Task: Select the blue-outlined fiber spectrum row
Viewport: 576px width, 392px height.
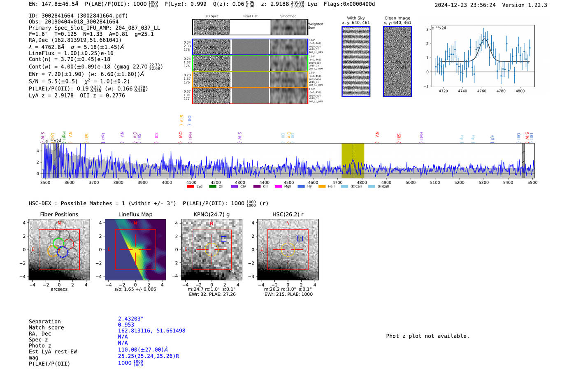Action: [x=250, y=47]
